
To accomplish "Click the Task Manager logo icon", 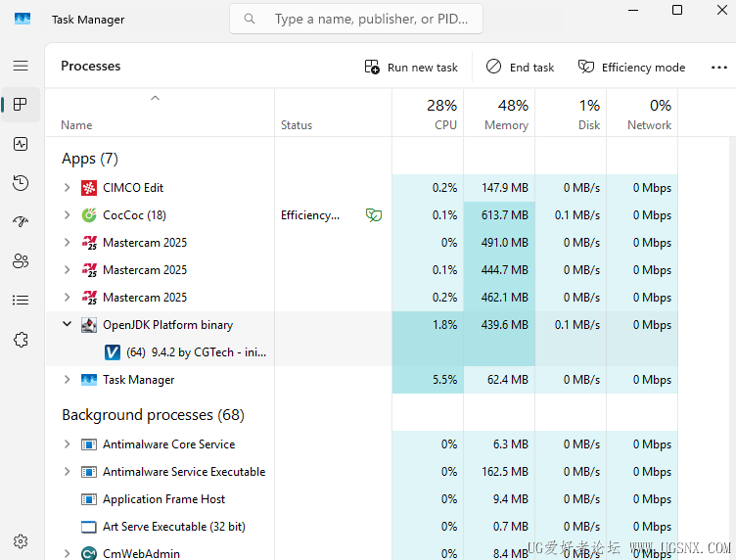I will pyautogui.click(x=23, y=19).
